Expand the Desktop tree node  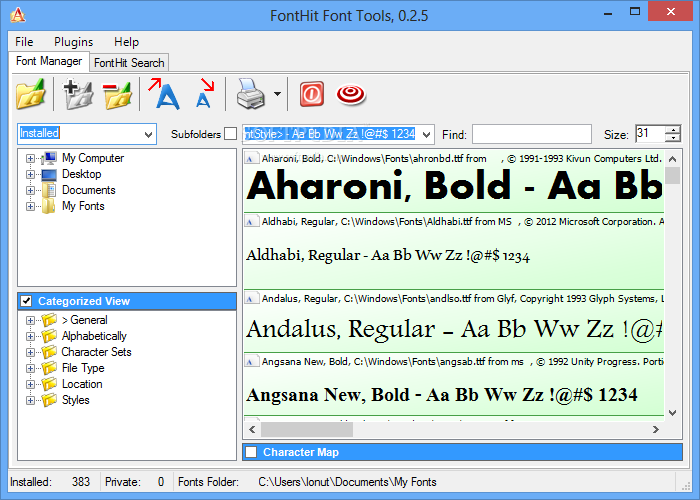[x=30, y=175]
